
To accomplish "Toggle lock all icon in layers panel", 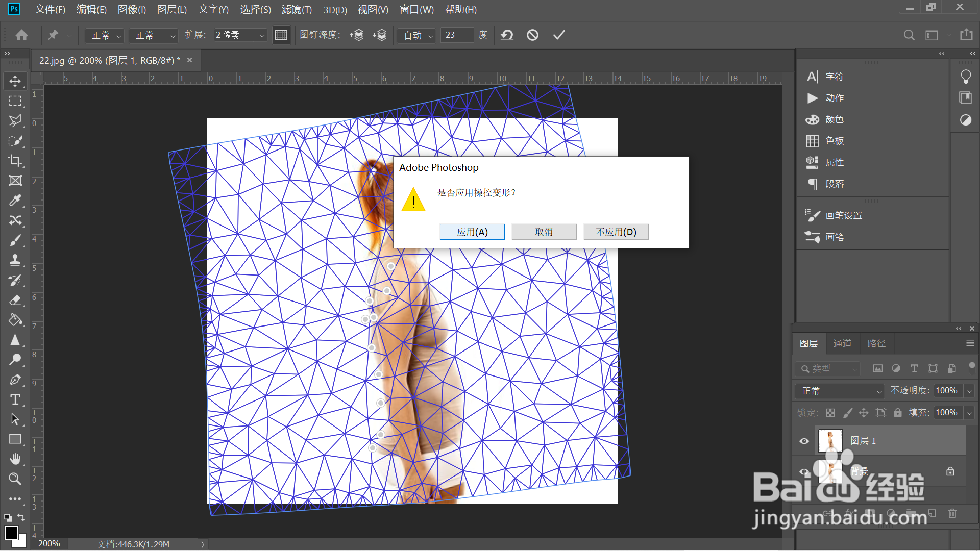I will click(x=898, y=413).
